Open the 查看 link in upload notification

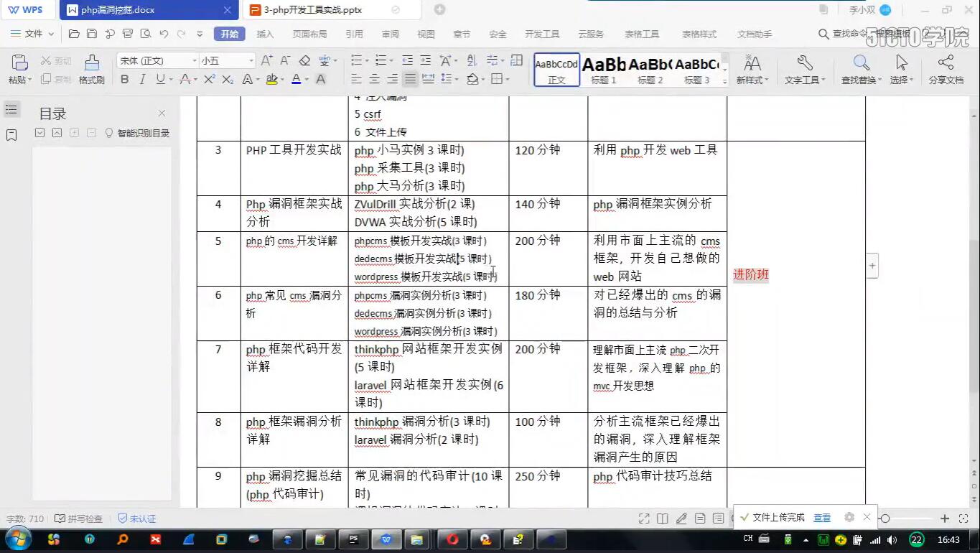pos(822,517)
